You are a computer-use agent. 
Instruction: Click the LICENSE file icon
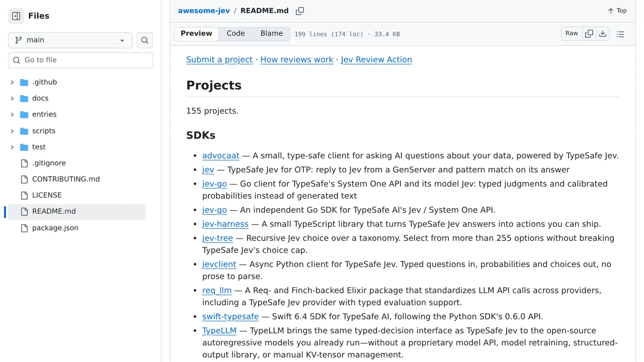coord(24,196)
